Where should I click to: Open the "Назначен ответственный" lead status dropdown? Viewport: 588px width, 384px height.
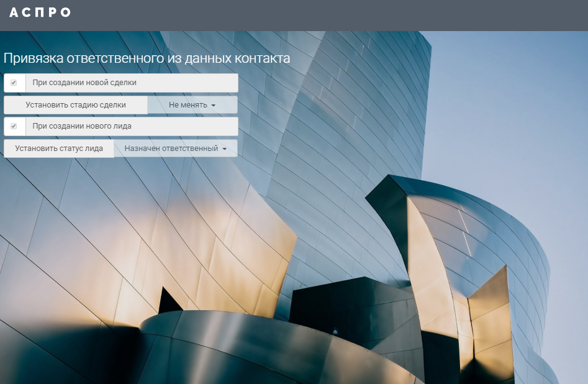pyautogui.click(x=175, y=149)
